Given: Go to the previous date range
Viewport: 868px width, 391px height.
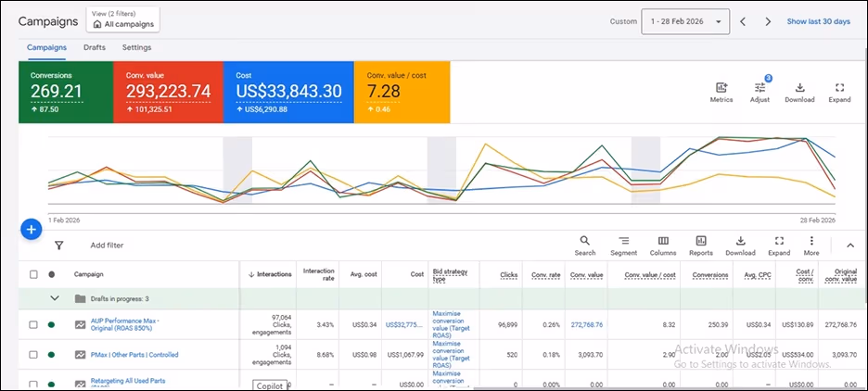Looking at the screenshot, I should [743, 21].
